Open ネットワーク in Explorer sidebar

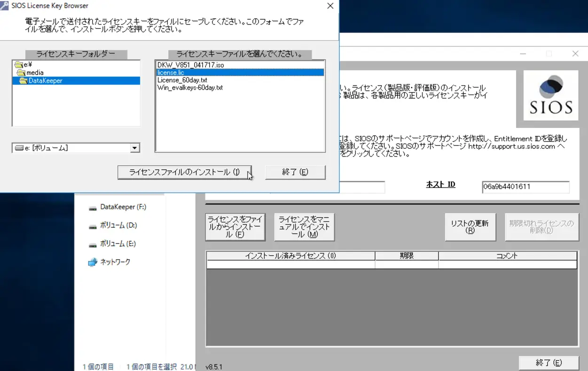[115, 262]
